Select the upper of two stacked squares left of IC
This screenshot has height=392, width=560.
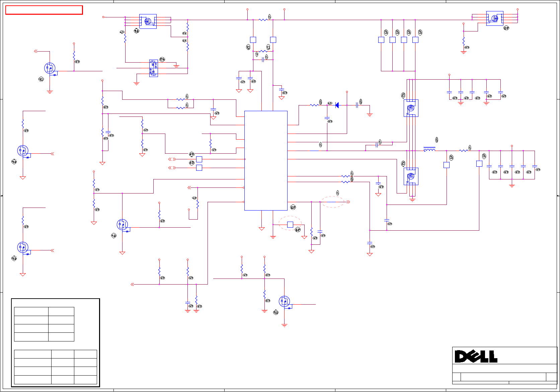pos(199,159)
